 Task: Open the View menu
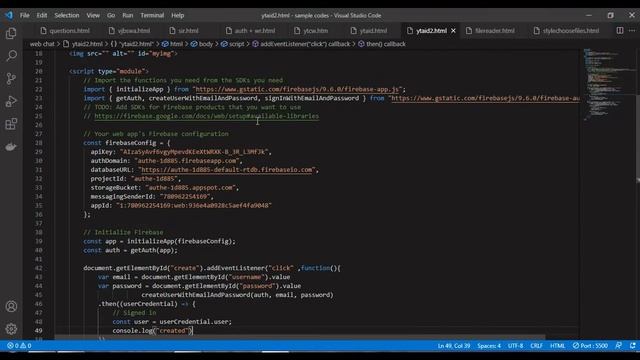(93, 16)
